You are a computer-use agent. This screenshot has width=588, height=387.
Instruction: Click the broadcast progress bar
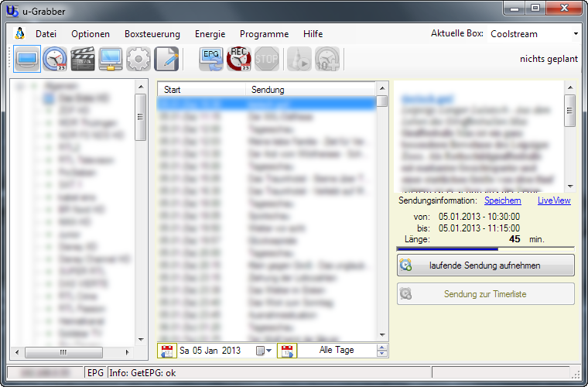point(485,249)
